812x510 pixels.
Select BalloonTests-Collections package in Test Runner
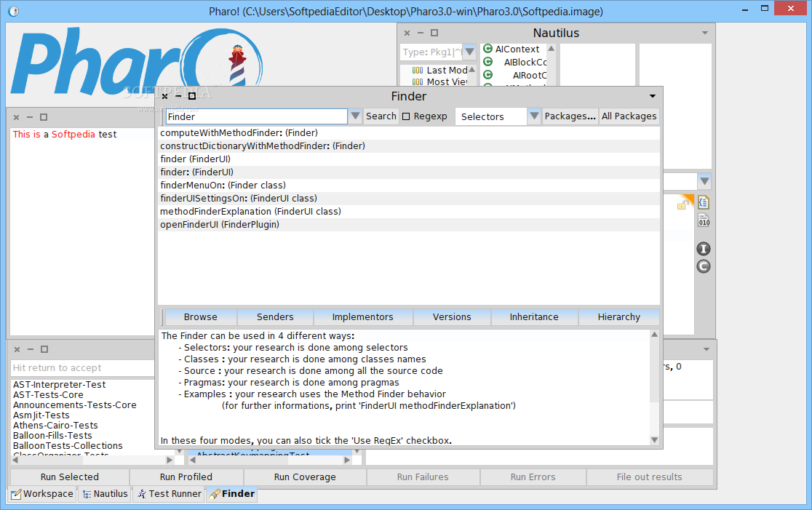click(x=68, y=446)
